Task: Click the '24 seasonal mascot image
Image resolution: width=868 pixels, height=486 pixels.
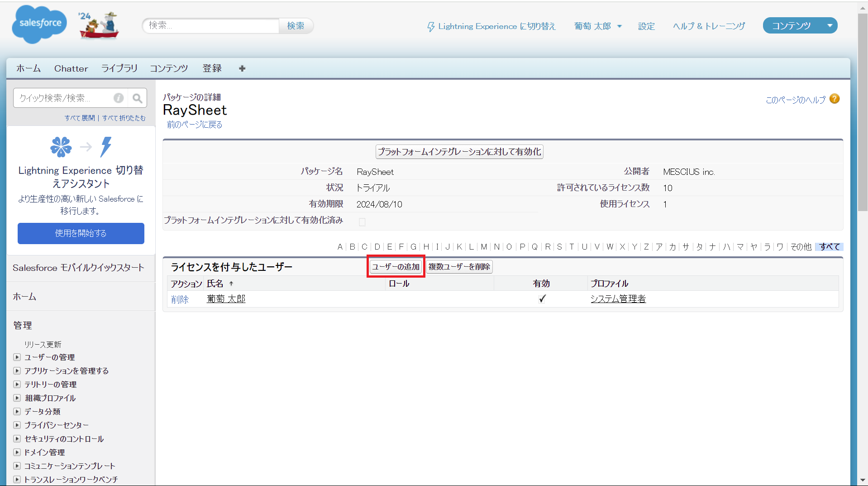Action: point(99,25)
